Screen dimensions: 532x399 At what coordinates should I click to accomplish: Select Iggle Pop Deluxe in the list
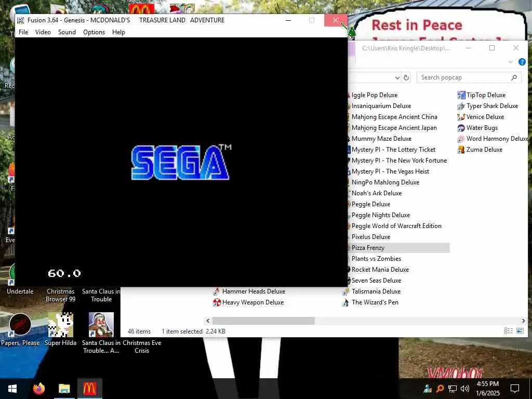(x=374, y=96)
